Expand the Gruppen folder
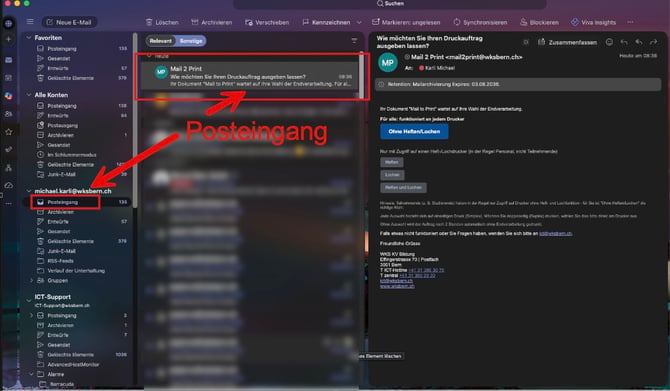Screen dimensions: 670x391 coord(31,280)
